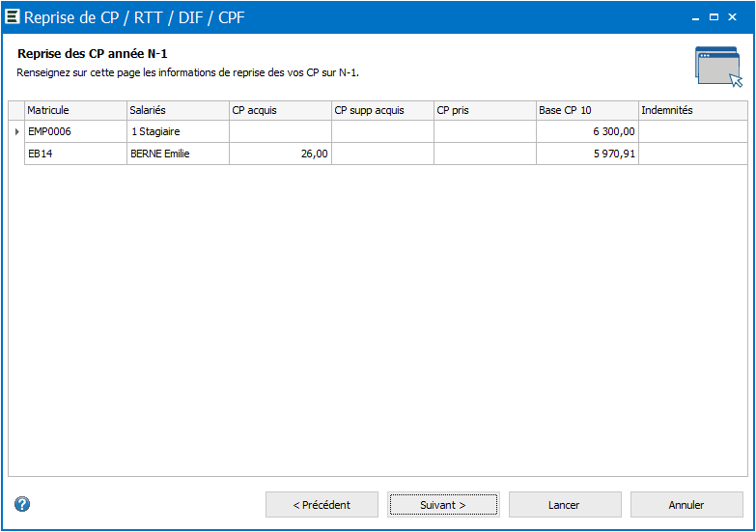The height and width of the screenshot is (532, 756).
Task: Click the Lancer button
Action: click(565, 505)
